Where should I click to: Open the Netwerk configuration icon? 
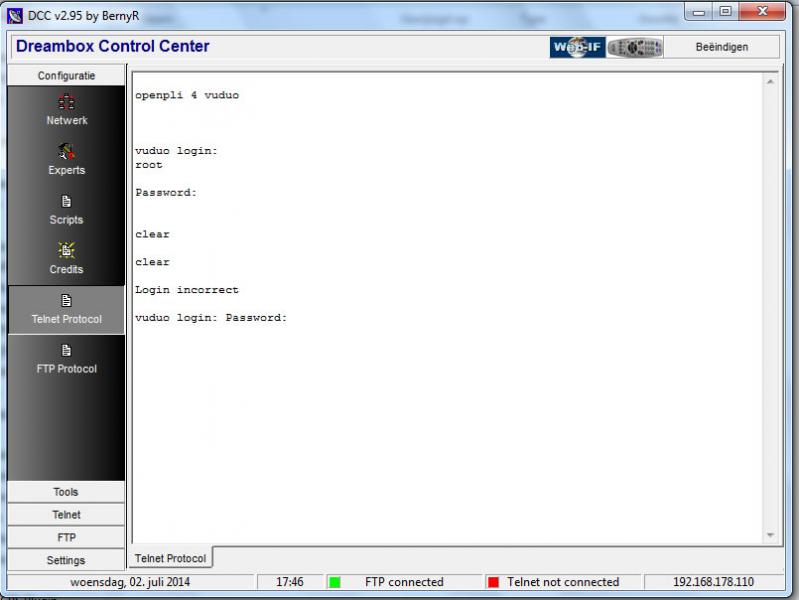66,103
